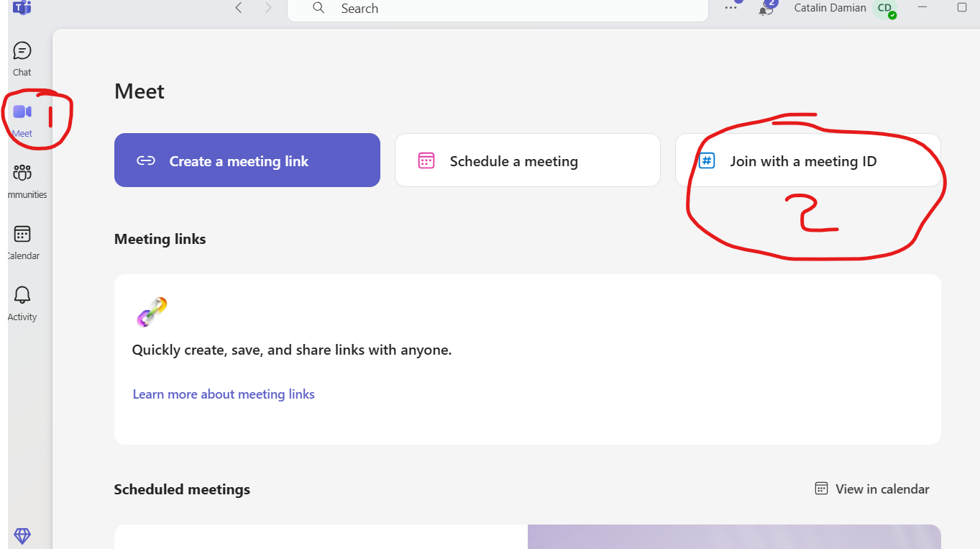
Task: Click into the Search box
Action: coord(503,9)
